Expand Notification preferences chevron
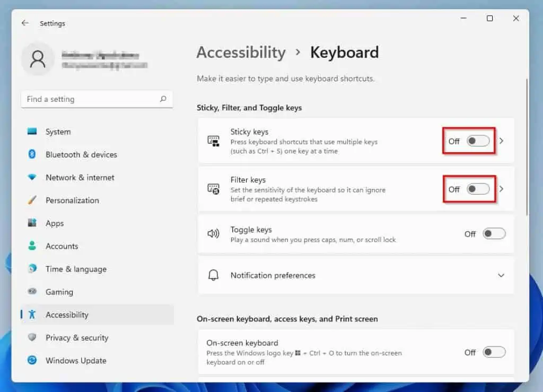 tap(501, 275)
